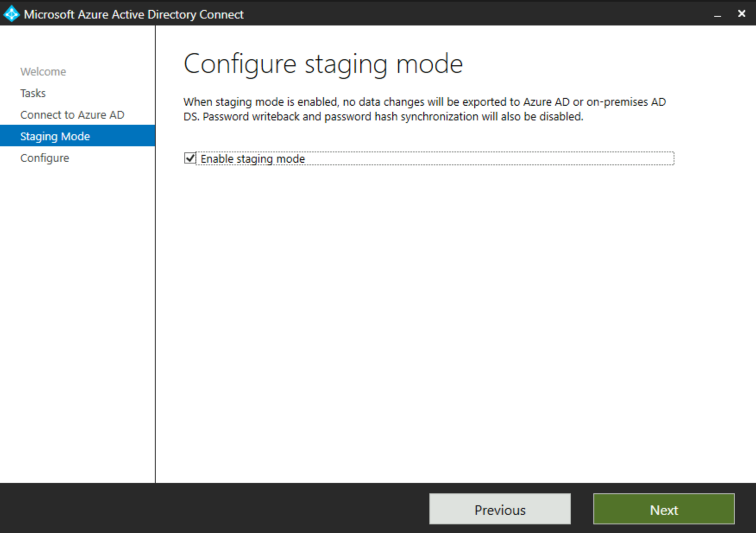
Task: Uncheck the Enable staging mode checkbox
Action: (x=191, y=158)
